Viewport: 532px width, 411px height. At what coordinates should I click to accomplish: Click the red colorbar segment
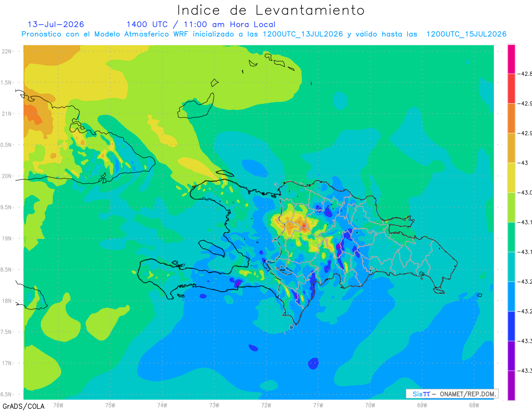click(511, 89)
